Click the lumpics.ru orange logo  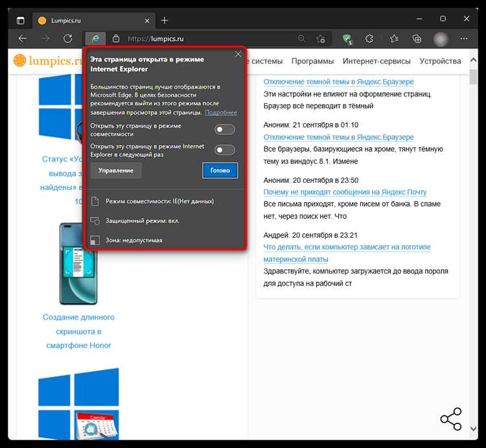(47, 60)
